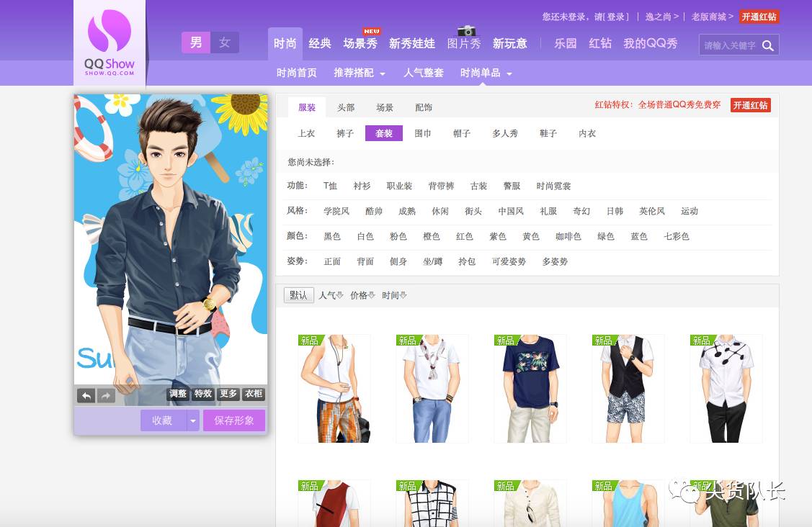The image size is (812, 527).
Task: Open the 时尚 main tab
Action: [x=285, y=43]
